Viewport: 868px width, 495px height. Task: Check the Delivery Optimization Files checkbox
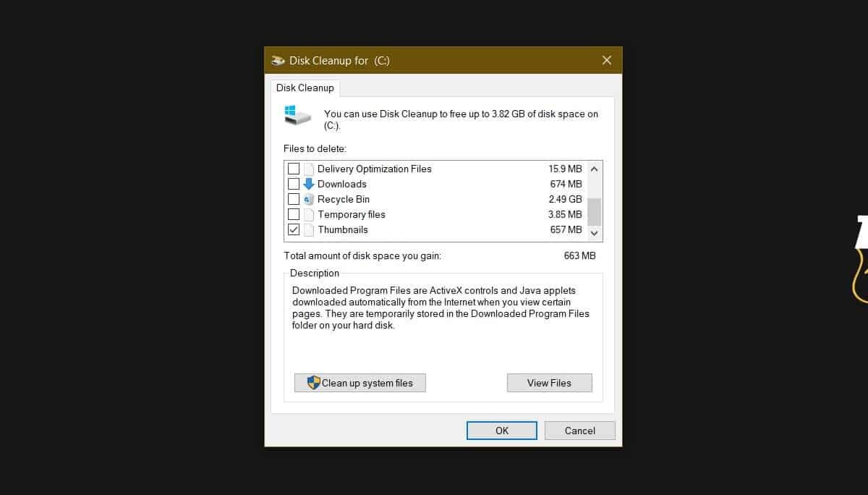[294, 169]
